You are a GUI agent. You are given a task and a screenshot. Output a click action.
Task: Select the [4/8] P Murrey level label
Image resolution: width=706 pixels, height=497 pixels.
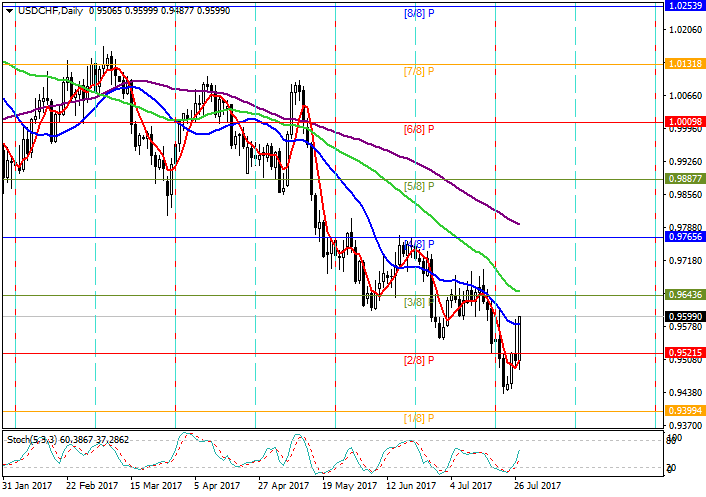click(x=419, y=244)
